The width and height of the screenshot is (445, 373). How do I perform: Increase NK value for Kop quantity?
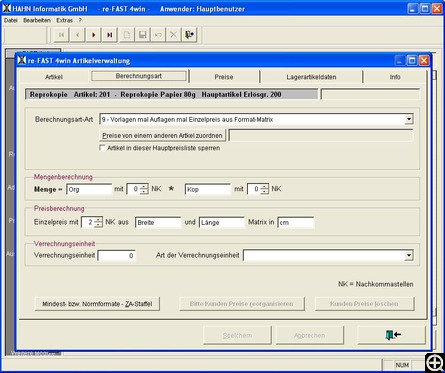click(x=264, y=187)
